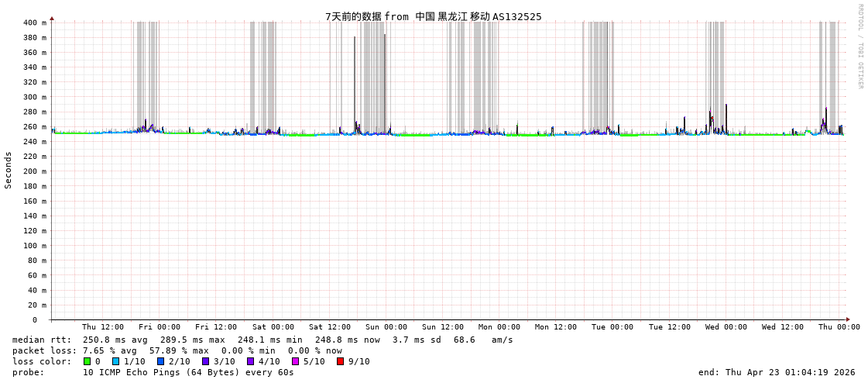Click the Wed 12:00 time axis label
Image resolution: width=868 pixels, height=383 pixels.
pyautogui.click(x=783, y=327)
